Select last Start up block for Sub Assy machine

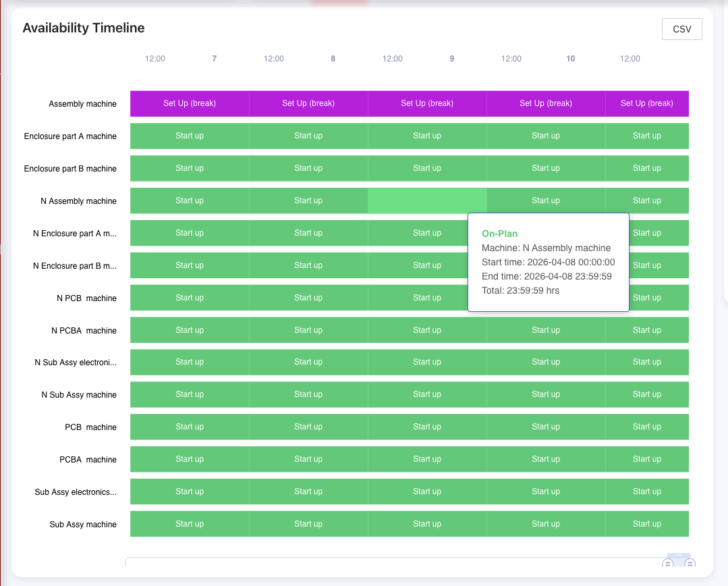(646, 524)
